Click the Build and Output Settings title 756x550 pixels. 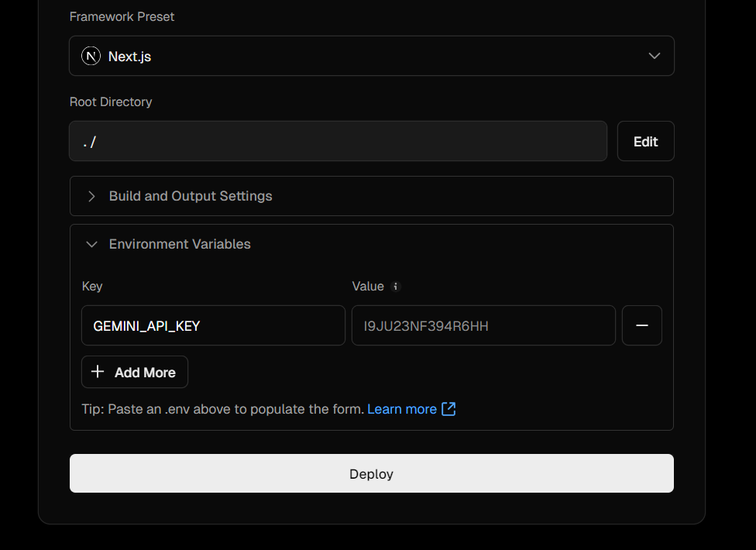tap(191, 196)
